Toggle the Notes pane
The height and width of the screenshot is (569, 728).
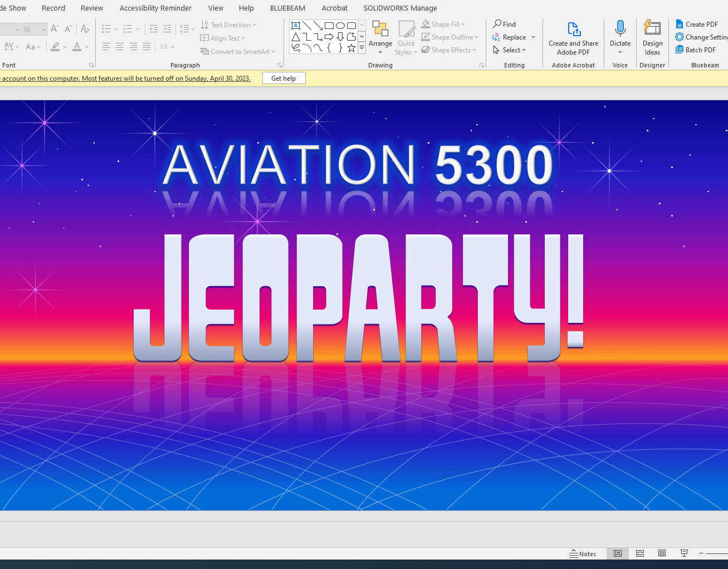coord(583,553)
